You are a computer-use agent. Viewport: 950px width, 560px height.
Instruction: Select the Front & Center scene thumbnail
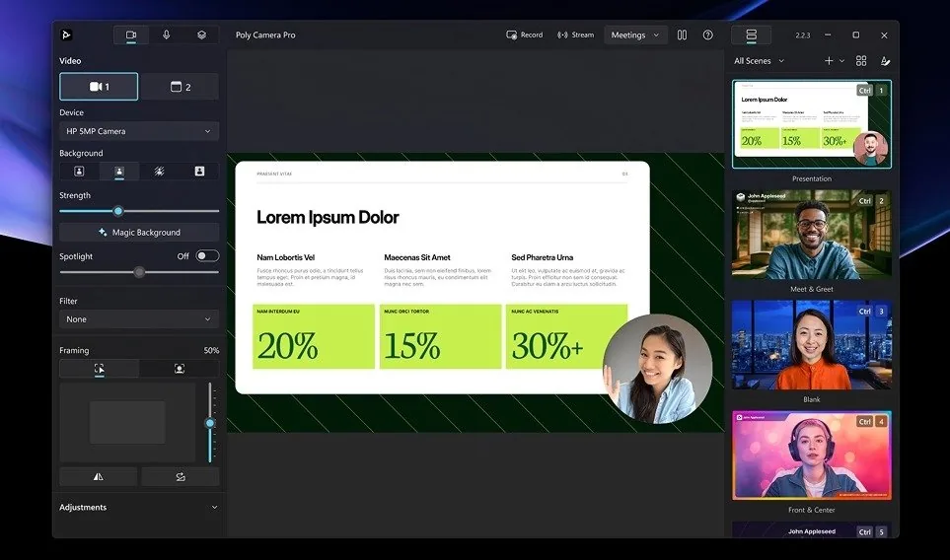(811, 455)
